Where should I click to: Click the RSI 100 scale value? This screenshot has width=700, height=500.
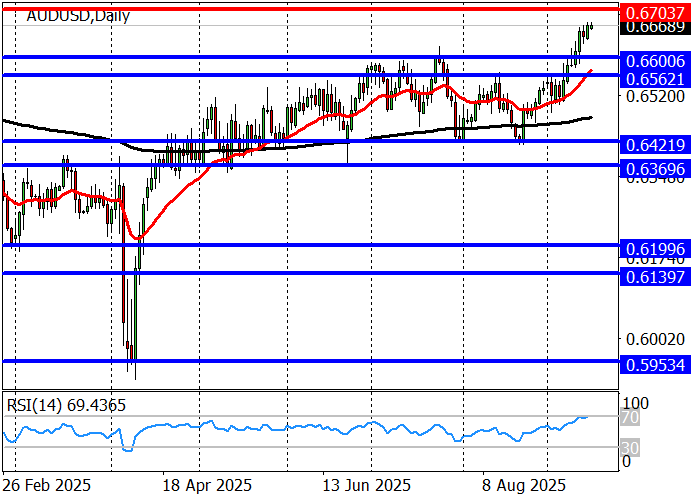635,404
